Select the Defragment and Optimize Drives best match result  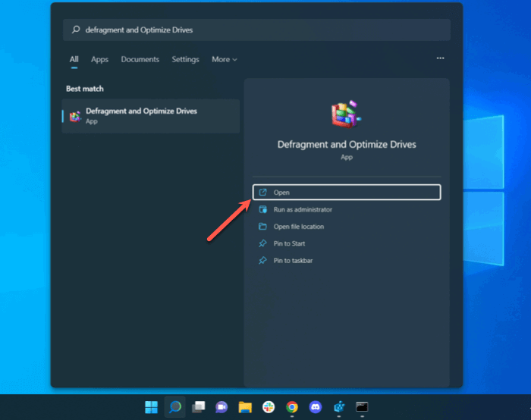[x=151, y=116]
